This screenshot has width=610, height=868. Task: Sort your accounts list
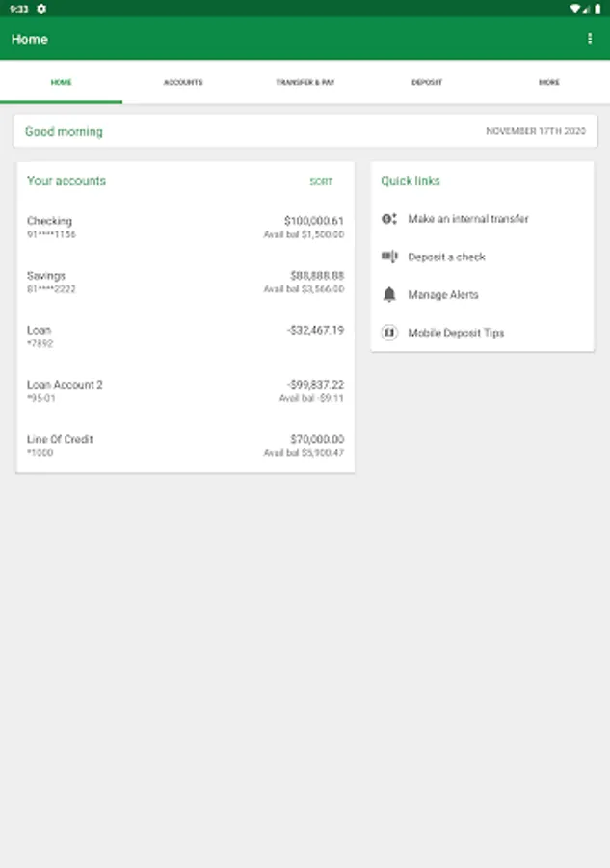pos(321,181)
